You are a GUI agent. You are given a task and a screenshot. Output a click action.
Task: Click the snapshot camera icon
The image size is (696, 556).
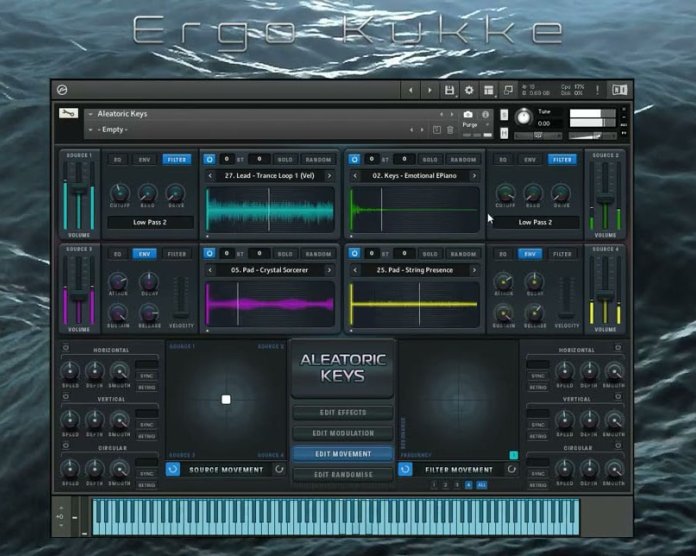tap(468, 114)
